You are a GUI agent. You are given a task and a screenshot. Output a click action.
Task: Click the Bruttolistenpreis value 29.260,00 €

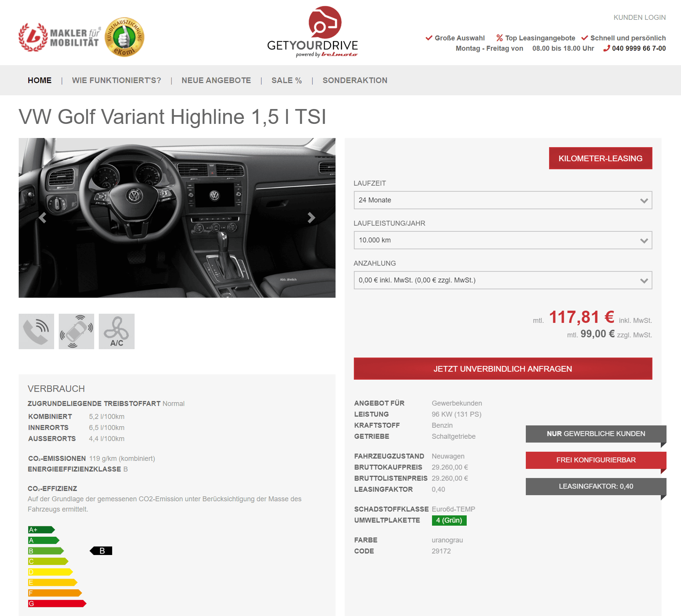click(x=450, y=478)
